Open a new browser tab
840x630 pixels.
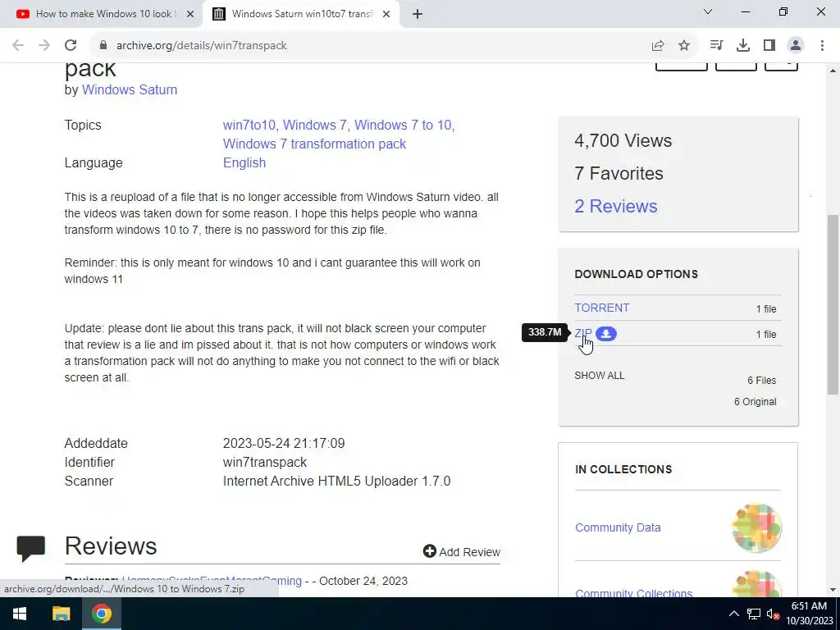[418, 14]
